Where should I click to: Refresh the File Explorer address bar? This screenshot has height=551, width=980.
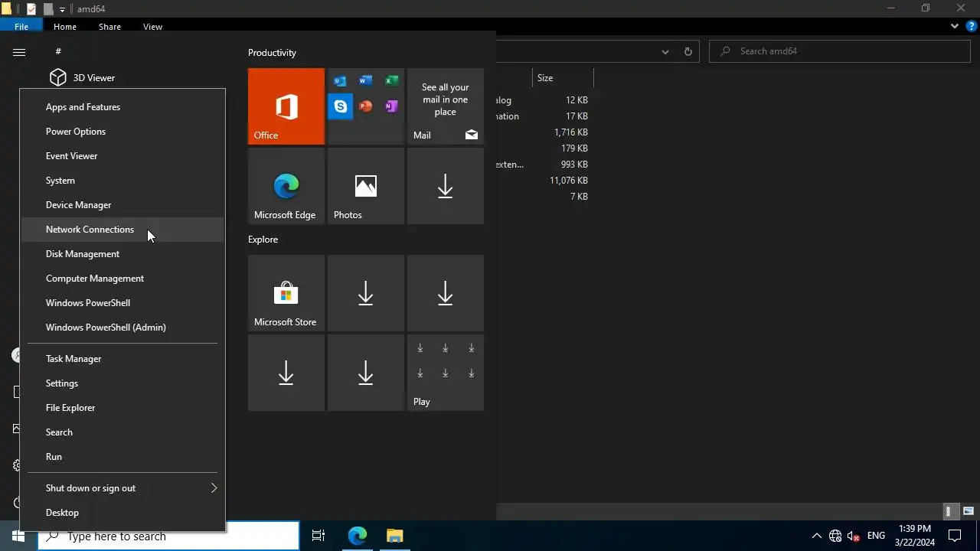688,51
